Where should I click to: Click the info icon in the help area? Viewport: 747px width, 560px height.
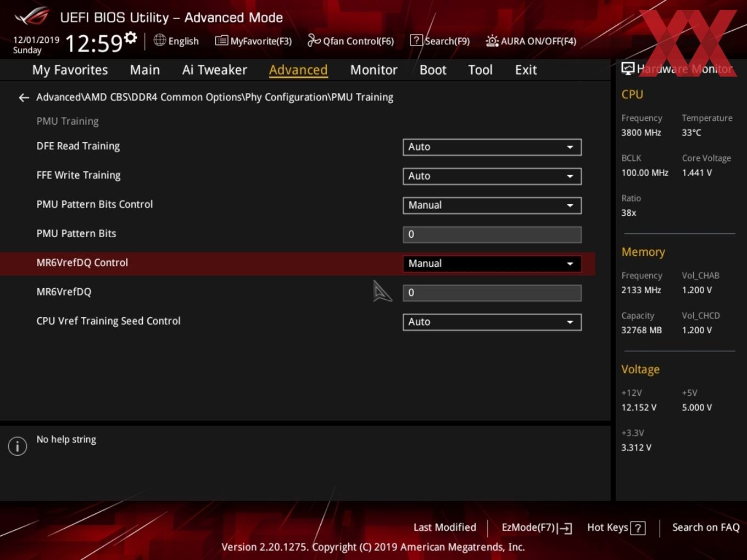coord(18,446)
